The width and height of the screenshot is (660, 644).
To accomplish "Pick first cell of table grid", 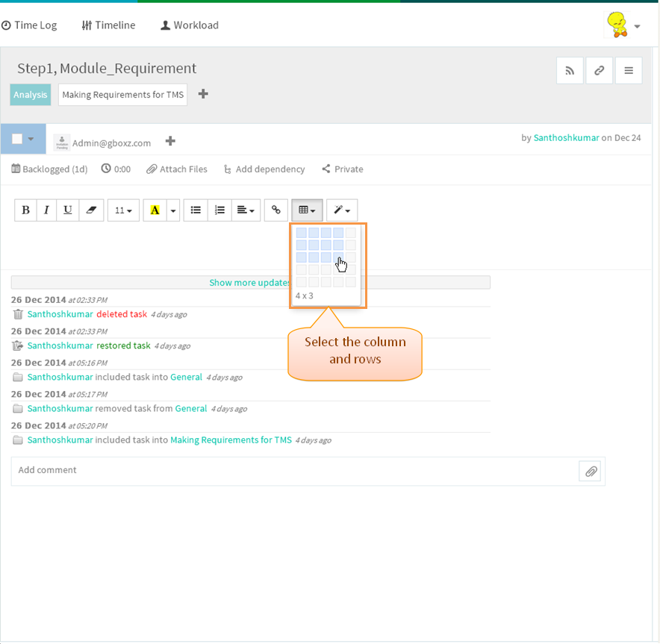I will pyautogui.click(x=302, y=233).
